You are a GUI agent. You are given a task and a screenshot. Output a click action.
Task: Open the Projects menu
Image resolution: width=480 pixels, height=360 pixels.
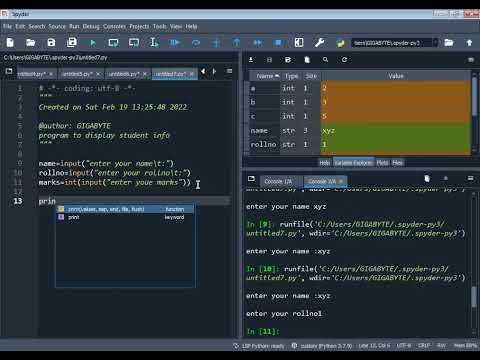pos(139,26)
